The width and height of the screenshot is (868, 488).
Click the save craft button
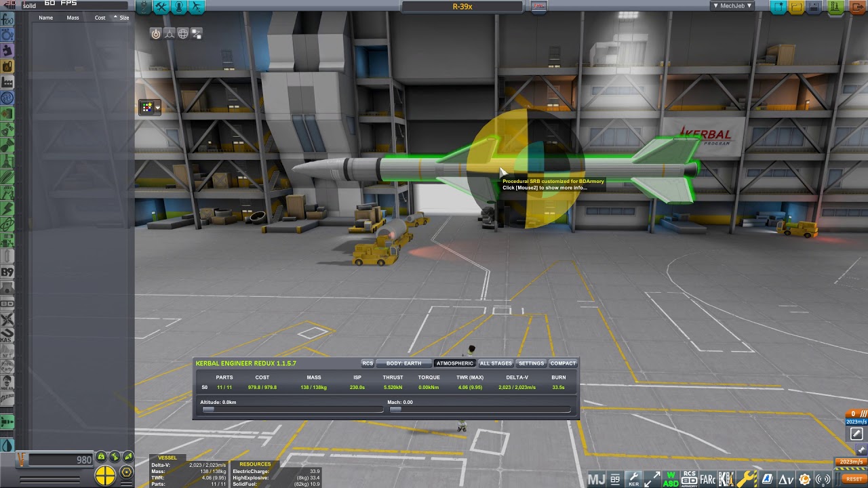pyautogui.click(x=814, y=7)
